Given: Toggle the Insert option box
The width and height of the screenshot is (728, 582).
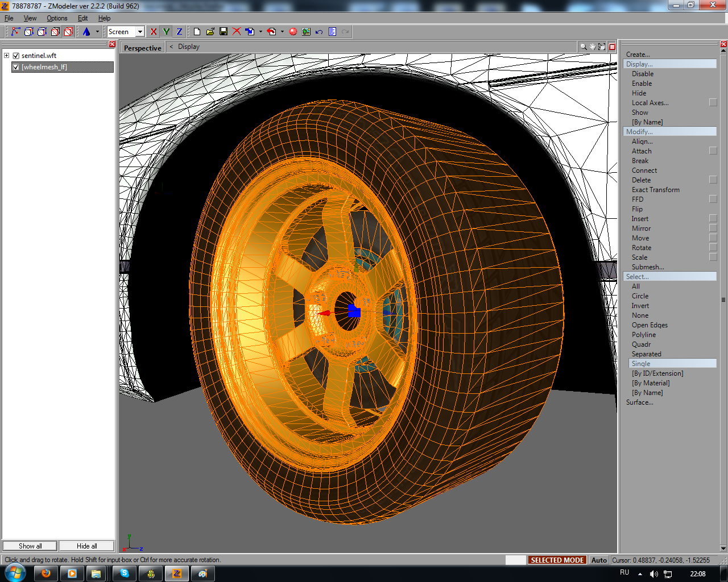Looking at the screenshot, I should [713, 219].
